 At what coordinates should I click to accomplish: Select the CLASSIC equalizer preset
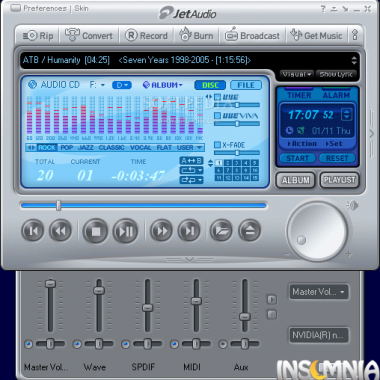[111, 147]
